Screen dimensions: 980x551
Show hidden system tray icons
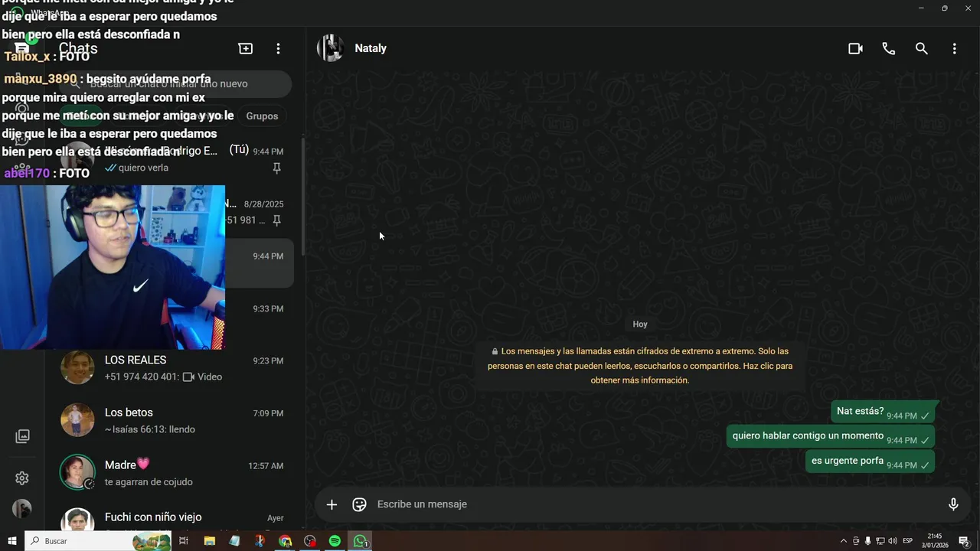tap(844, 541)
